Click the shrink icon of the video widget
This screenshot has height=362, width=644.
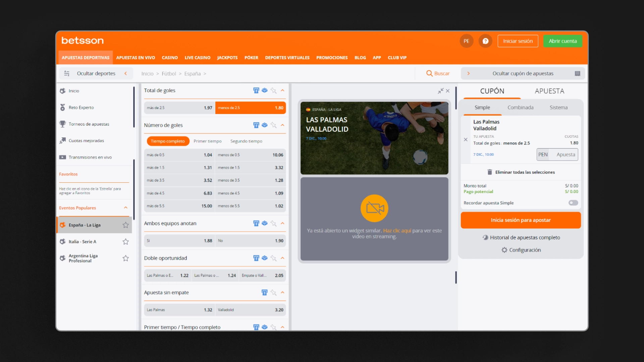click(x=440, y=91)
